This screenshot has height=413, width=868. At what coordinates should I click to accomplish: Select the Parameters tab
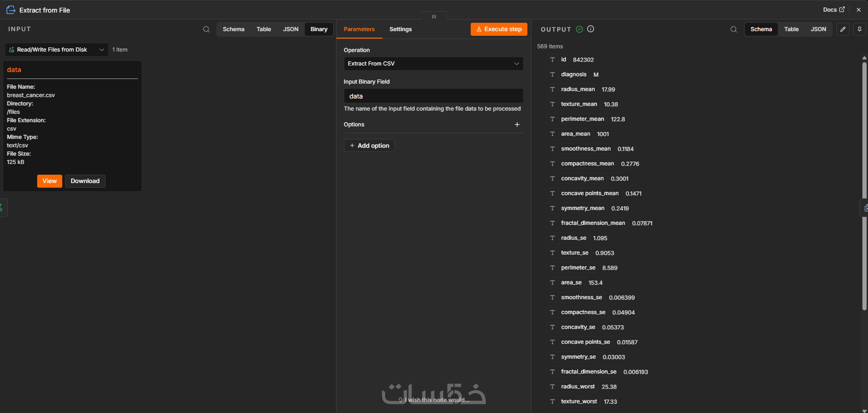(x=359, y=29)
